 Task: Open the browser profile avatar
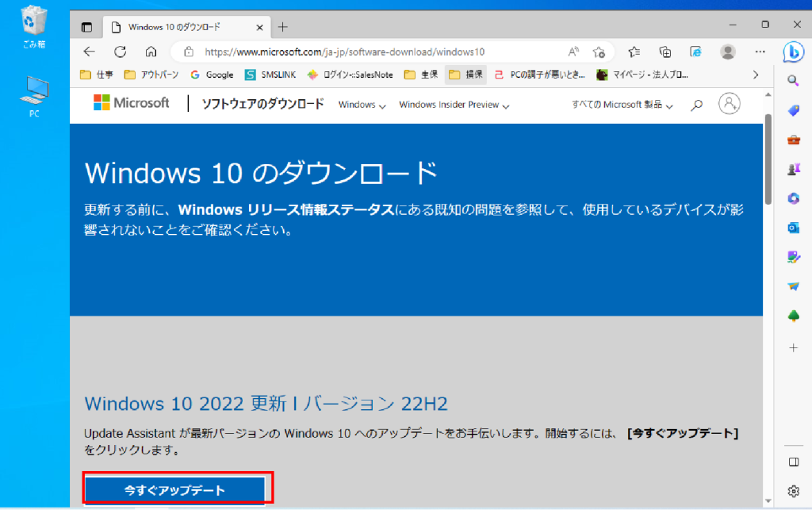pyautogui.click(x=728, y=52)
